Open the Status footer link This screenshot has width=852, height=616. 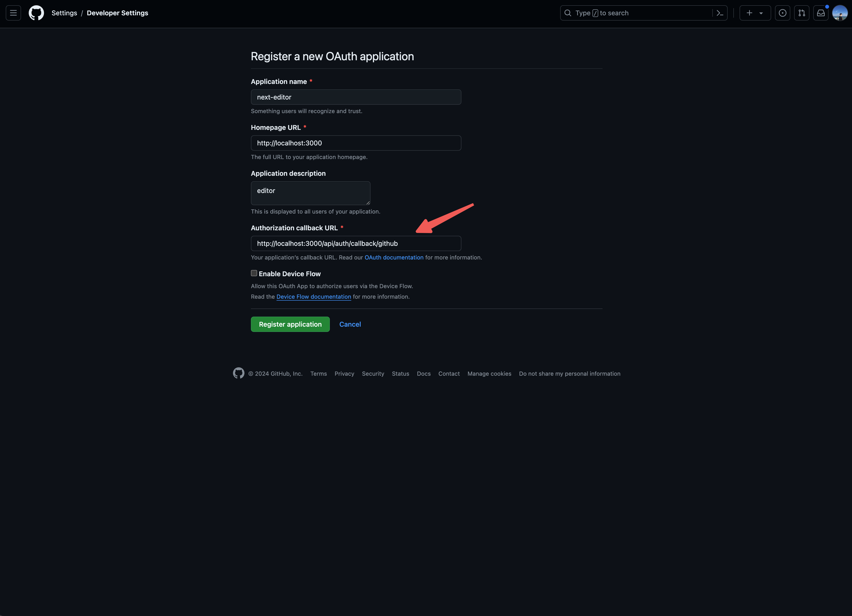click(x=400, y=374)
